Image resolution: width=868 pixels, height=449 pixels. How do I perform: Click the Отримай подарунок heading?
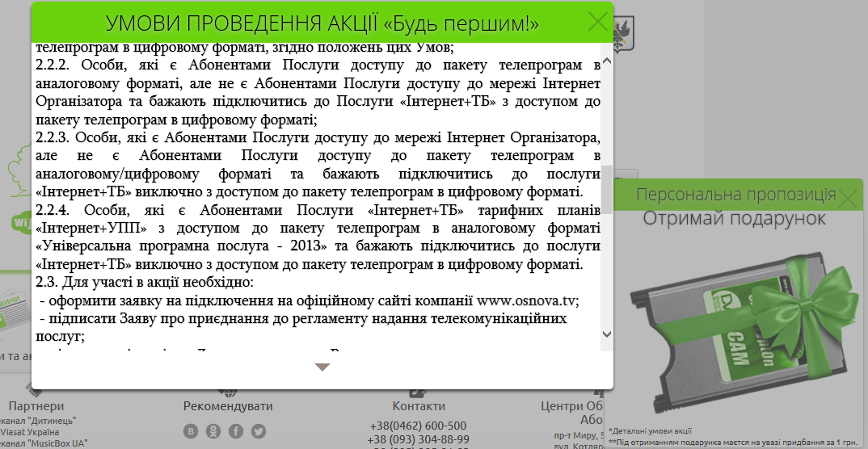[734, 218]
